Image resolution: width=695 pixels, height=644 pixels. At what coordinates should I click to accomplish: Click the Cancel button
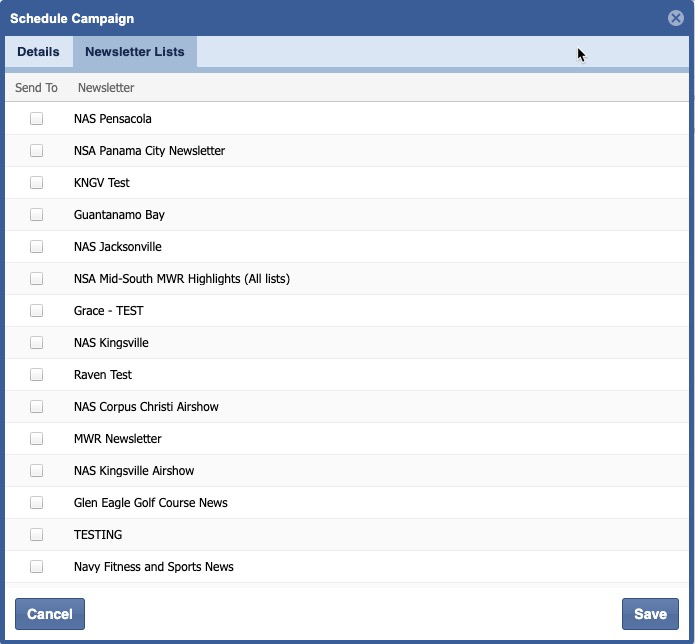coord(50,614)
